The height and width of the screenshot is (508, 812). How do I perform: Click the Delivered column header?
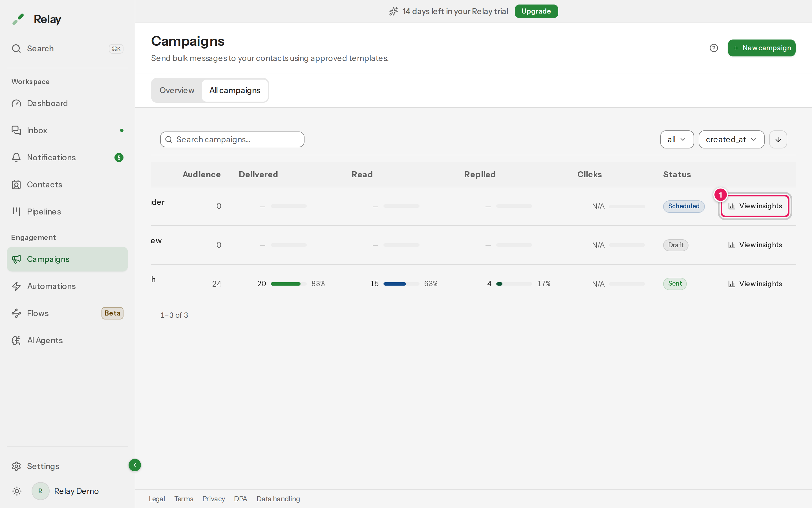tap(258, 174)
